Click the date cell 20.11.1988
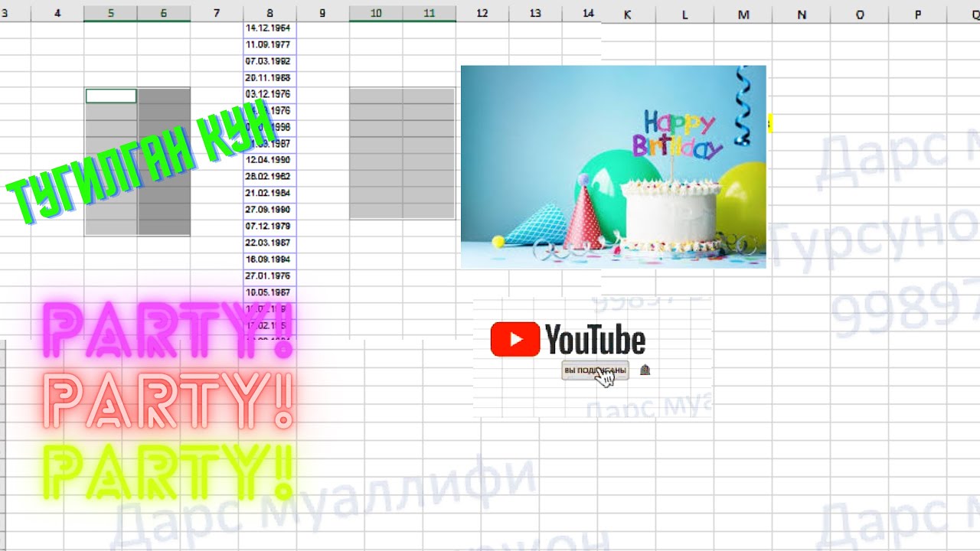The height and width of the screenshot is (551, 980). click(269, 78)
